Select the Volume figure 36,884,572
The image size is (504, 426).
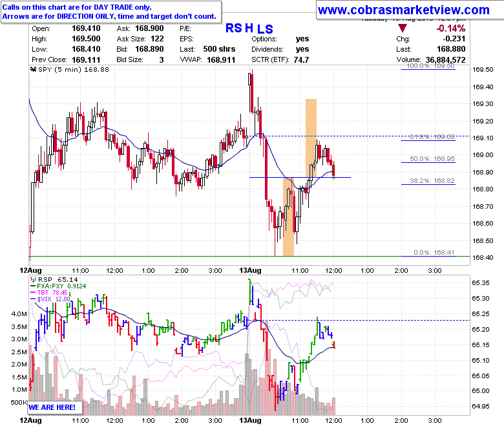click(x=445, y=60)
